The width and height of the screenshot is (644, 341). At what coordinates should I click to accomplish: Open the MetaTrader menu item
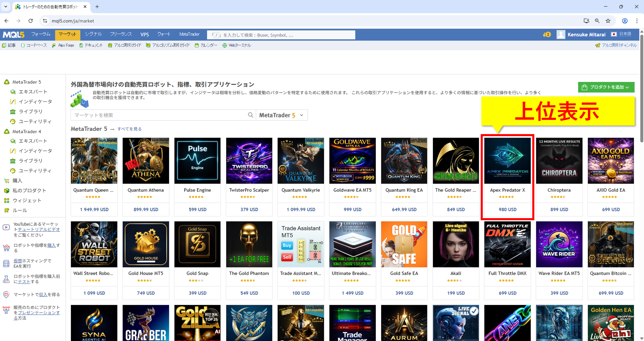coord(189,34)
